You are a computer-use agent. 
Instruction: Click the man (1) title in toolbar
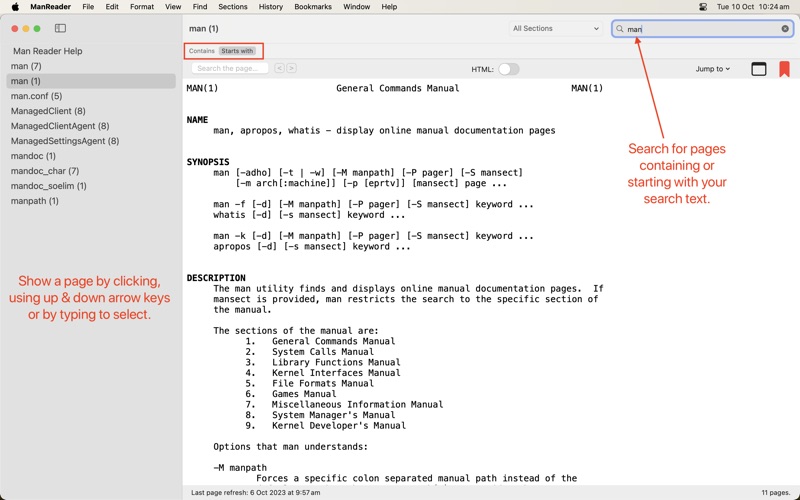tap(204, 29)
